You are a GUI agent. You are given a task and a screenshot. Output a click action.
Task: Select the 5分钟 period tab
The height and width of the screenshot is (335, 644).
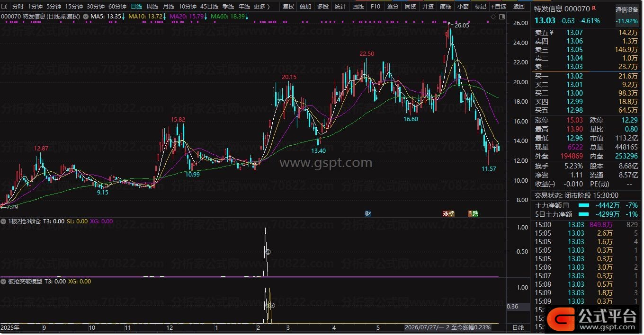54,7
